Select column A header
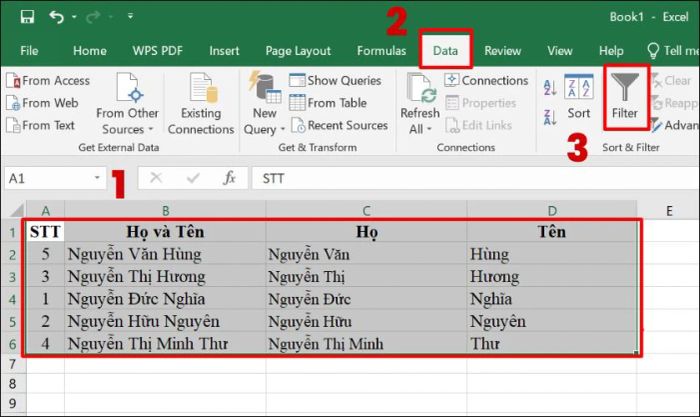 pos(46,210)
